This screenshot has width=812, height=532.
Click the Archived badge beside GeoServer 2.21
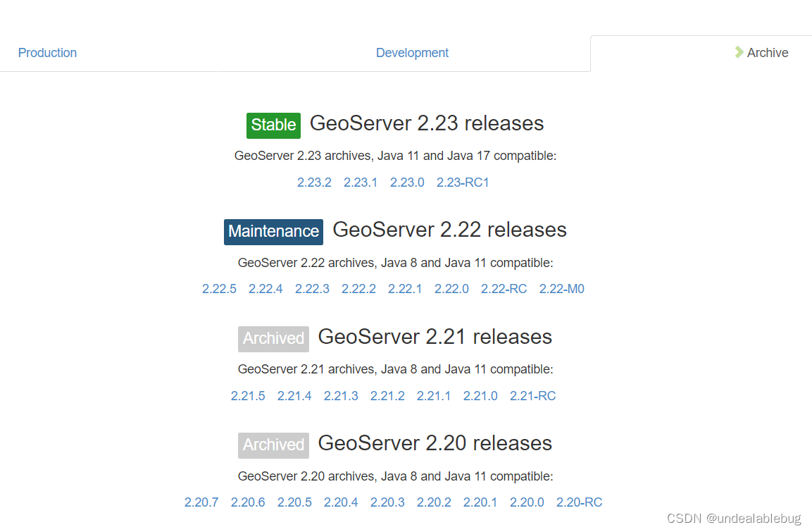point(273,339)
